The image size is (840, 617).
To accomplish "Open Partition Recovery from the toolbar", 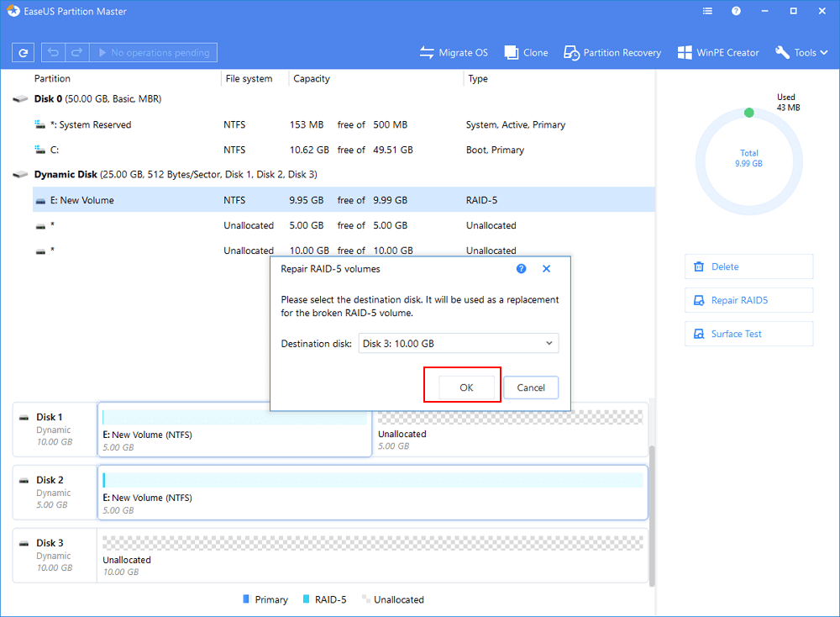I will point(612,52).
